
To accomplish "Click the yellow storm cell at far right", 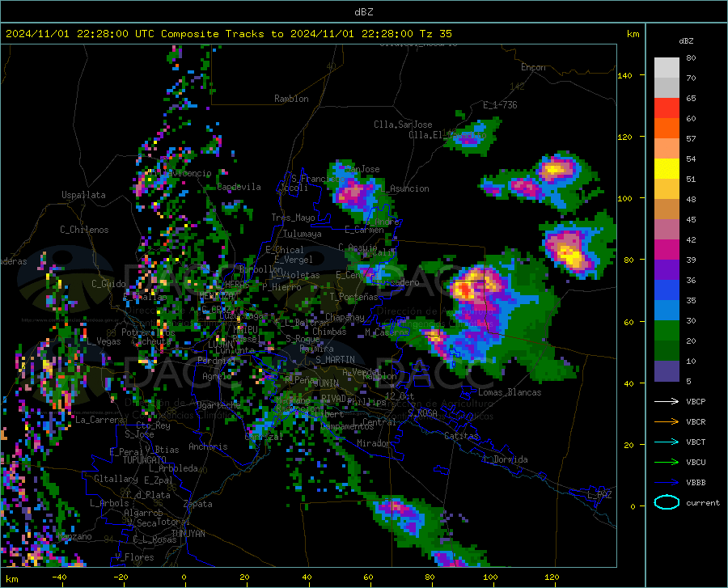I will coord(571,256).
